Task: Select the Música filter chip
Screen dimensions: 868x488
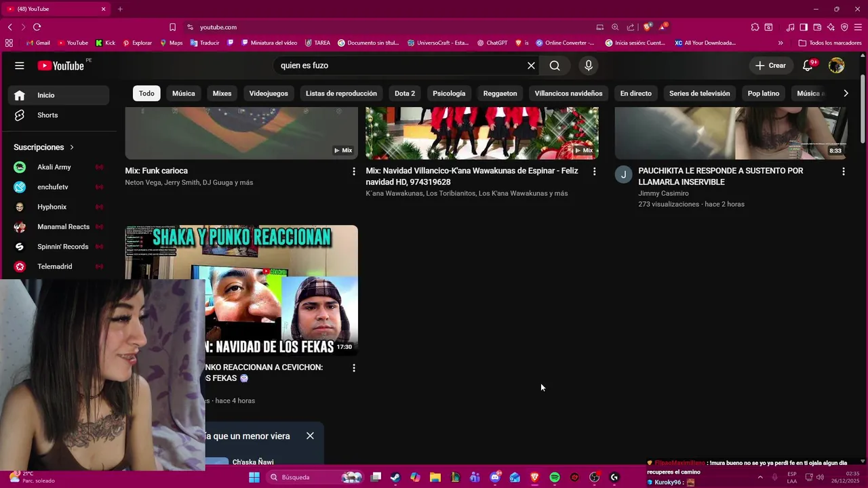Action: click(x=184, y=94)
